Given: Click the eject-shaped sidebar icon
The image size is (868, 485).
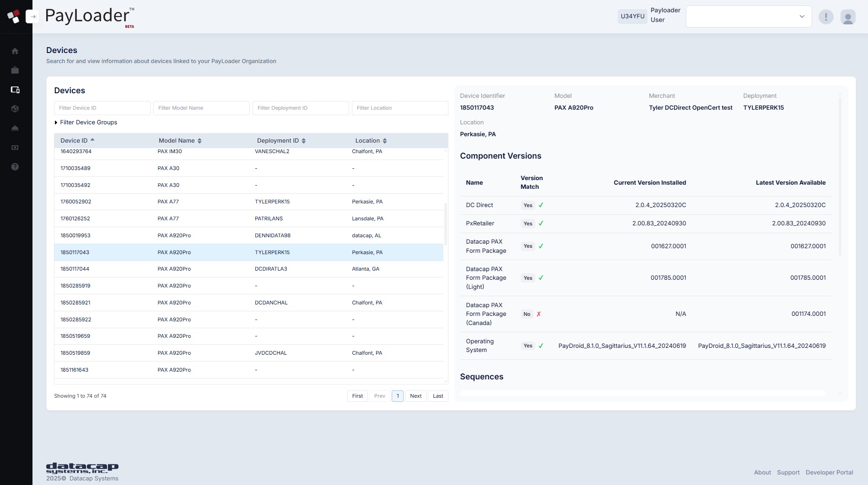Looking at the screenshot, I should click(x=15, y=128).
